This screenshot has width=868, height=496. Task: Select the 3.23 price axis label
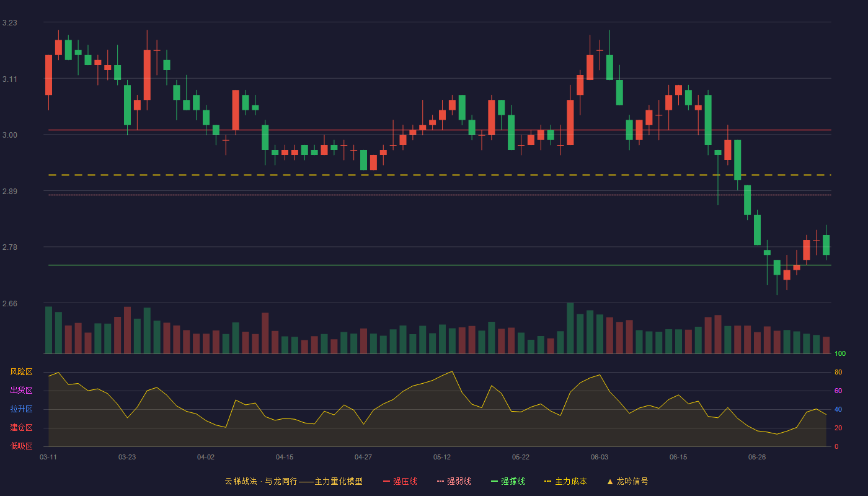(10, 23)
